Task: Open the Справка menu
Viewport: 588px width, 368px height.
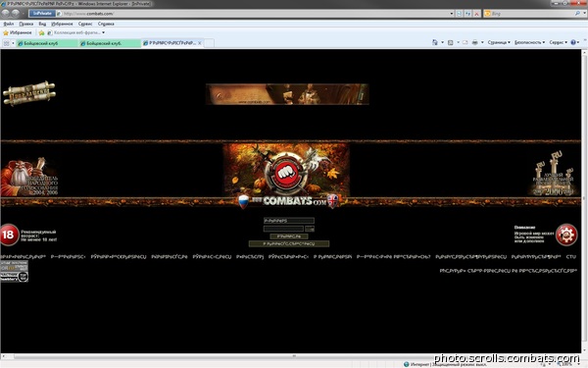Action: coord(106,24)
